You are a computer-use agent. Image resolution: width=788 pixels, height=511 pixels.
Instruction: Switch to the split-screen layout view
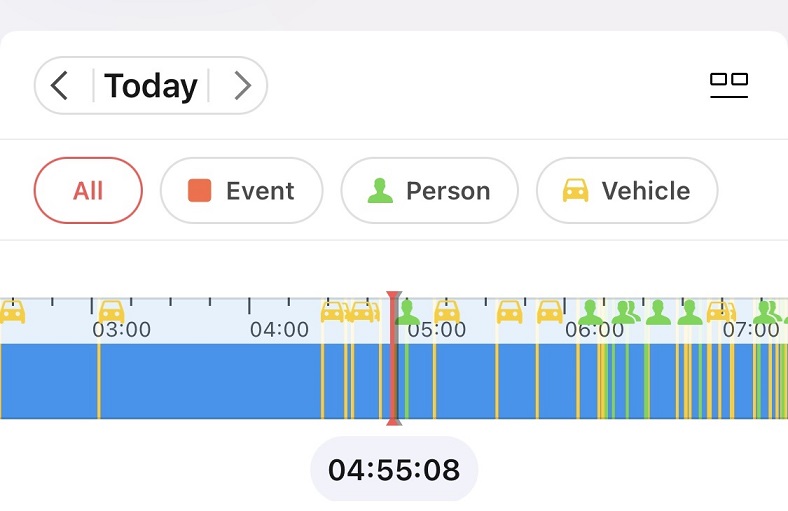729,85
